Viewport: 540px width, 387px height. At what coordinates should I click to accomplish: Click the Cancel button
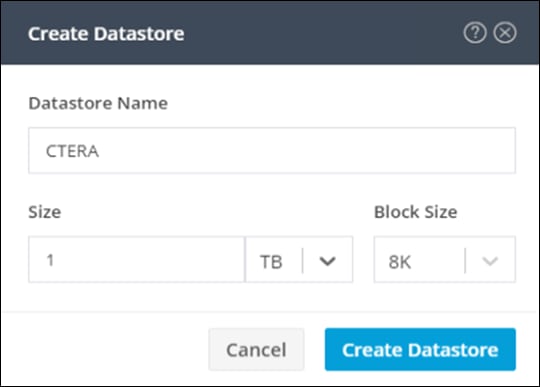[x=256, y=349]
